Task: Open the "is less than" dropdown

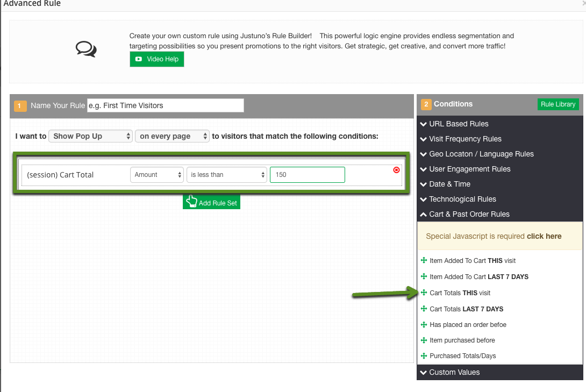Action: [226, 174]
